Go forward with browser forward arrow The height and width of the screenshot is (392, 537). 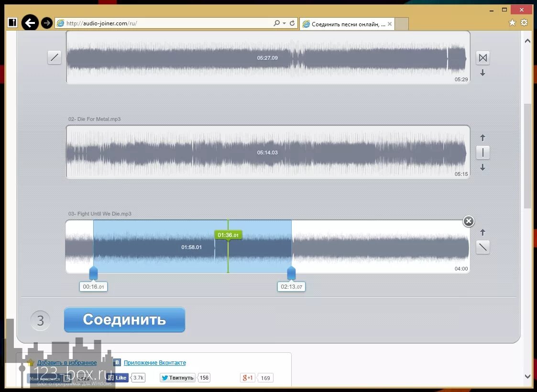click(46, 23)
